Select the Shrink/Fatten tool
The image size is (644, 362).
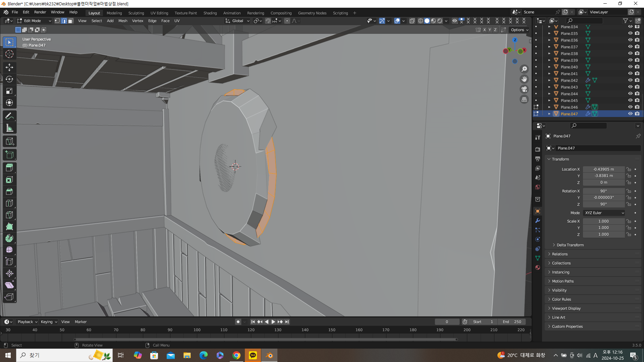click(x=9, y=274)
